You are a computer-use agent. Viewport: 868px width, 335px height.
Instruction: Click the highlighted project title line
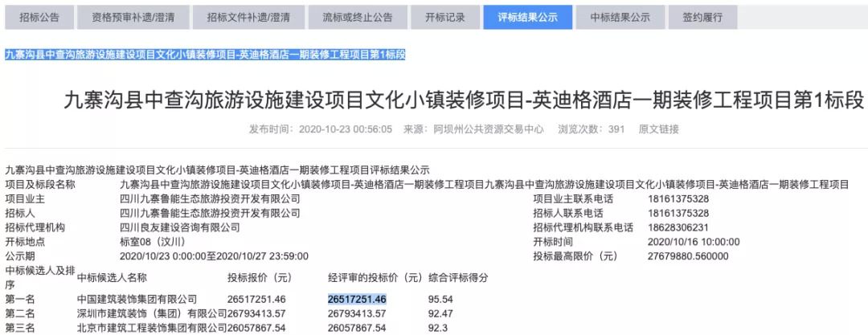click(206, 55)
